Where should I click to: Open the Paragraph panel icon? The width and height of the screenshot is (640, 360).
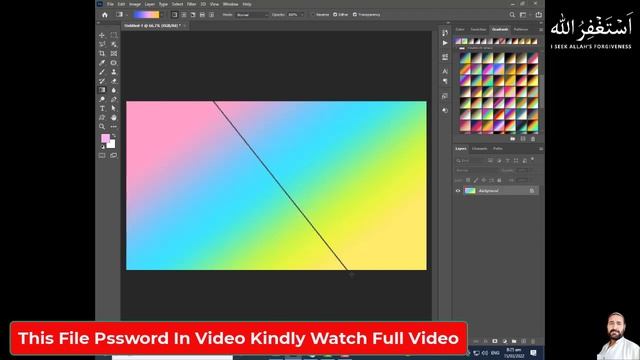coord(445,81)
